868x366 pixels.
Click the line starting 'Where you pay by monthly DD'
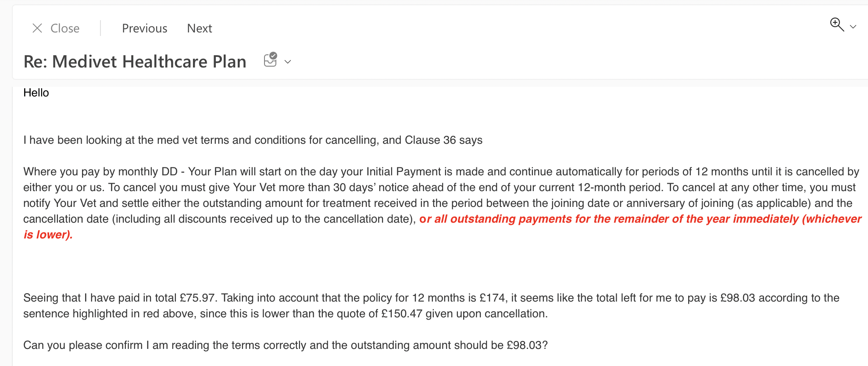(441, 172)
